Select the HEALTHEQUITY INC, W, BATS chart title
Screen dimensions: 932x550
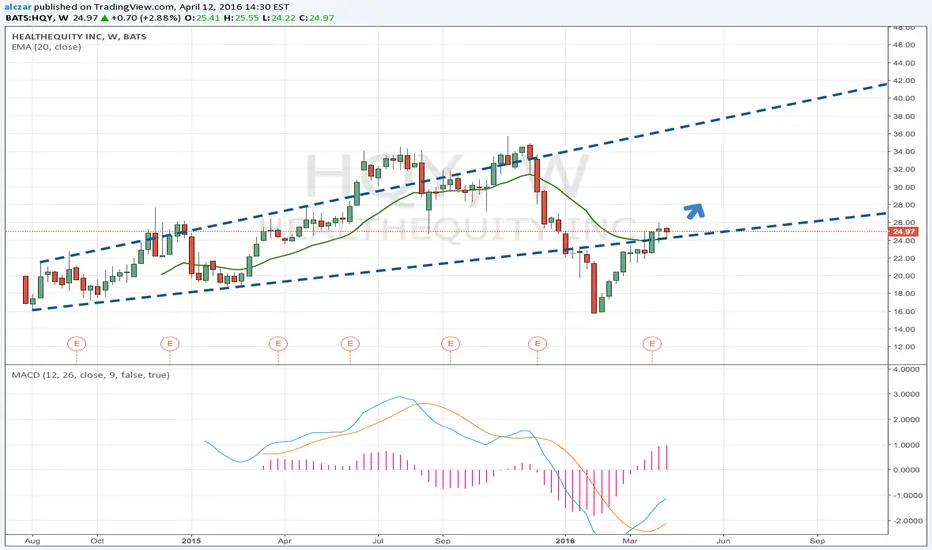[79, 36]
